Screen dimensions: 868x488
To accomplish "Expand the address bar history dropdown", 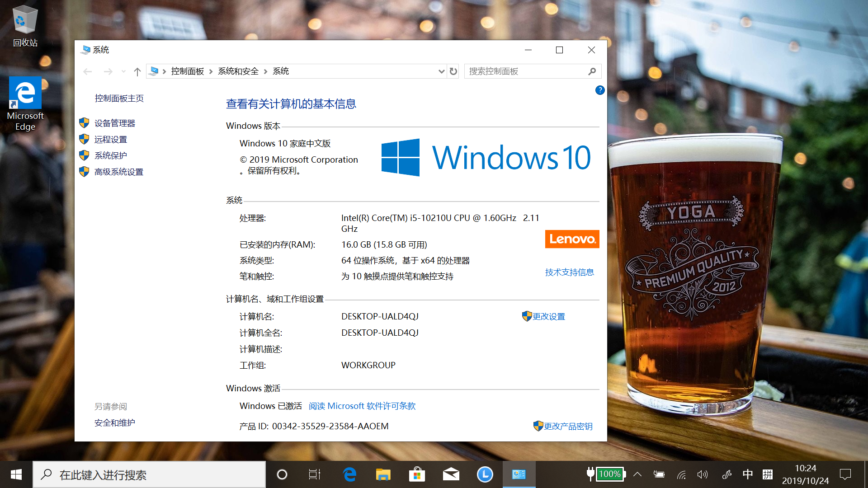I will pyautogui.click(x=441, y=71).
